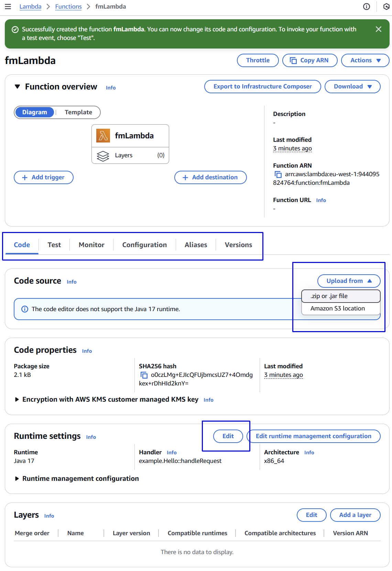Open the Actions dropdown menu
The image size is (392, 571).
[365, 60]
